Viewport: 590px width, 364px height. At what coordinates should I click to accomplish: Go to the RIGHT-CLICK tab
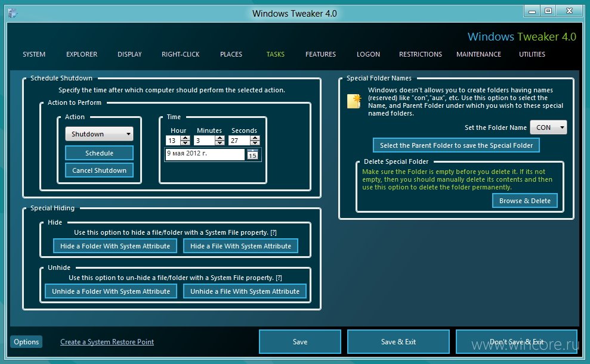click(181, 54)
